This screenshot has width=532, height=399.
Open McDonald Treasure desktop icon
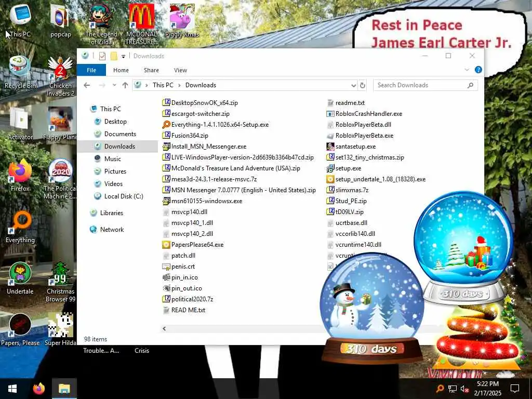[x=141, y=24]
